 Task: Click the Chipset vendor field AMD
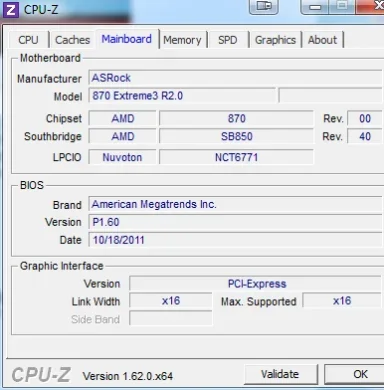click(122, 118)
